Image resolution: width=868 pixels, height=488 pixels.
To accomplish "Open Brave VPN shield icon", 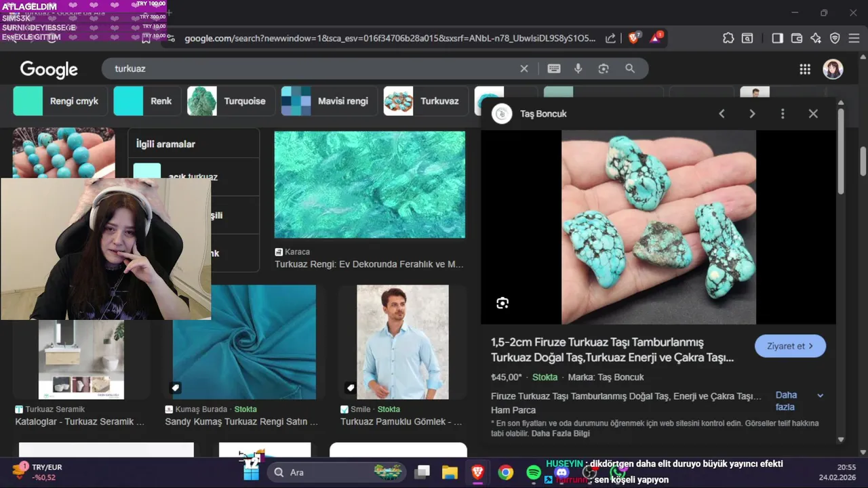I will (x=835, y=38).
